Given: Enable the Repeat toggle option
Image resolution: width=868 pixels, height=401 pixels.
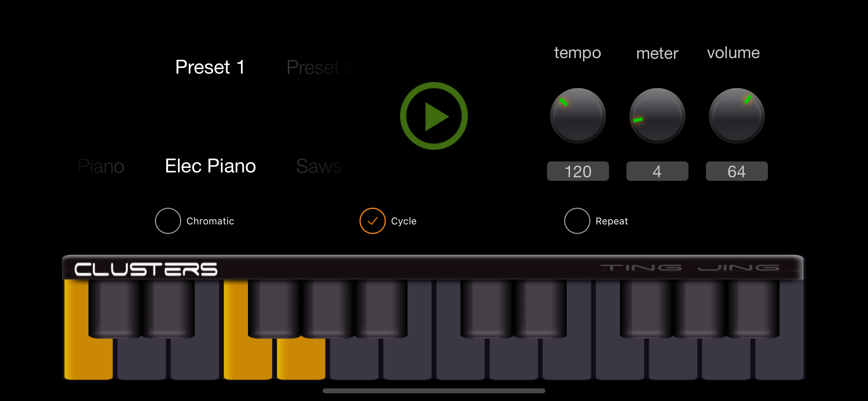Looking at the screenshot, I should pos(576,221).
